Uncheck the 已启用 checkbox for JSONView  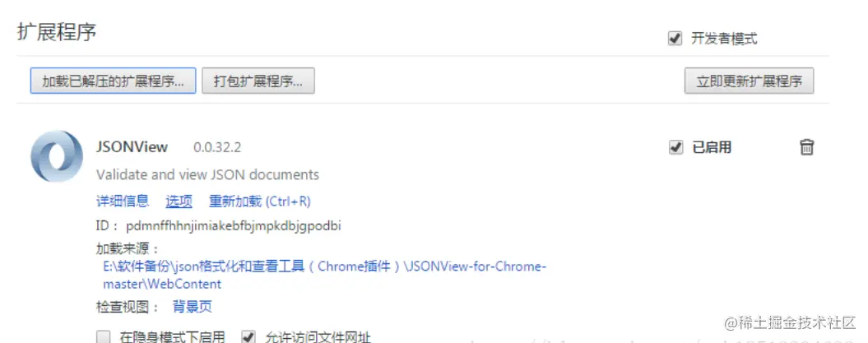(x=675, y=147)
